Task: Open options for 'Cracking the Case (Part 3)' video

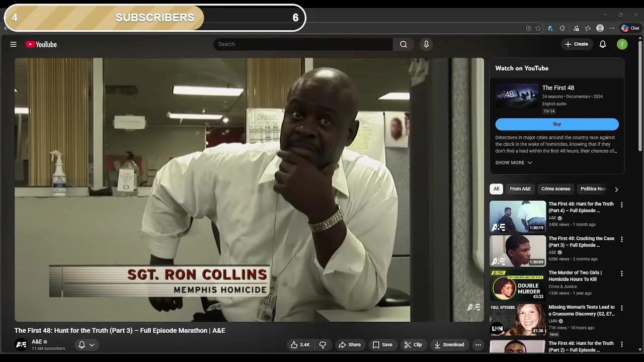Action: [x=622, y=239]
